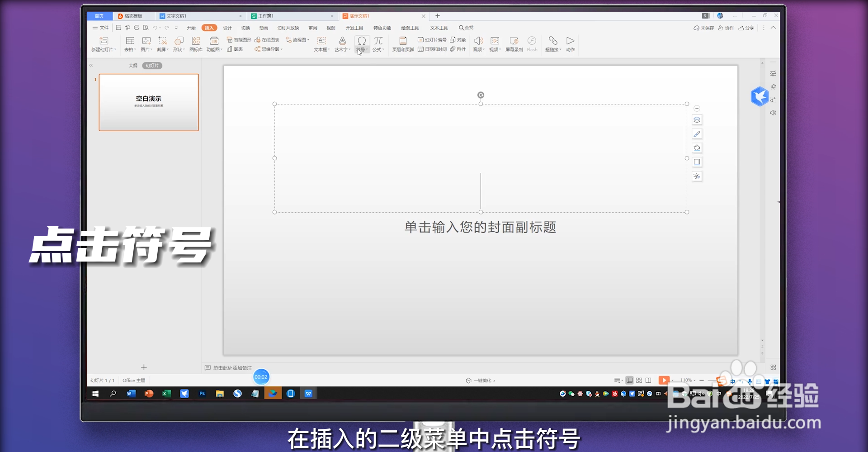Viewport: 868px width, 452px height.
Task: Open the 一键美化 beautify dropdown
Action: pos(481,380)
